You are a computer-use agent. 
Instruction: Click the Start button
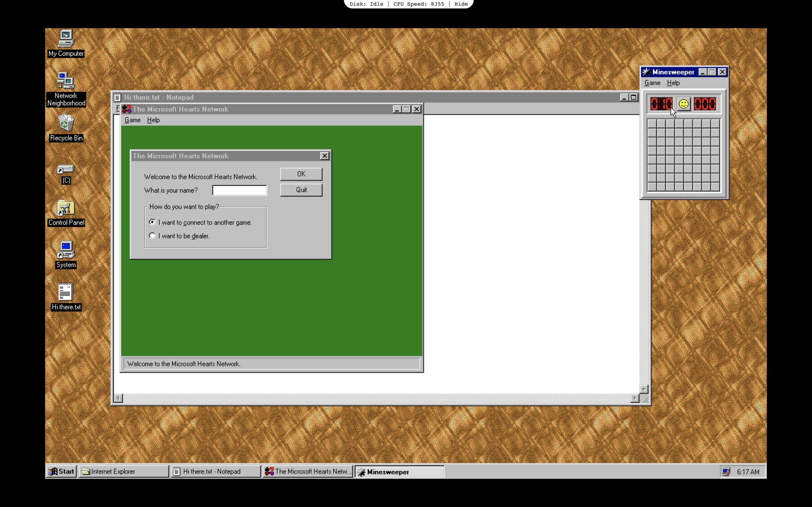click(x=62, y=471)
